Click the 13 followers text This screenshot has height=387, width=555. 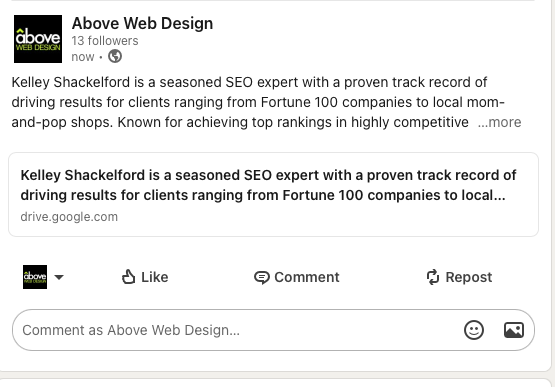point(105,41)
